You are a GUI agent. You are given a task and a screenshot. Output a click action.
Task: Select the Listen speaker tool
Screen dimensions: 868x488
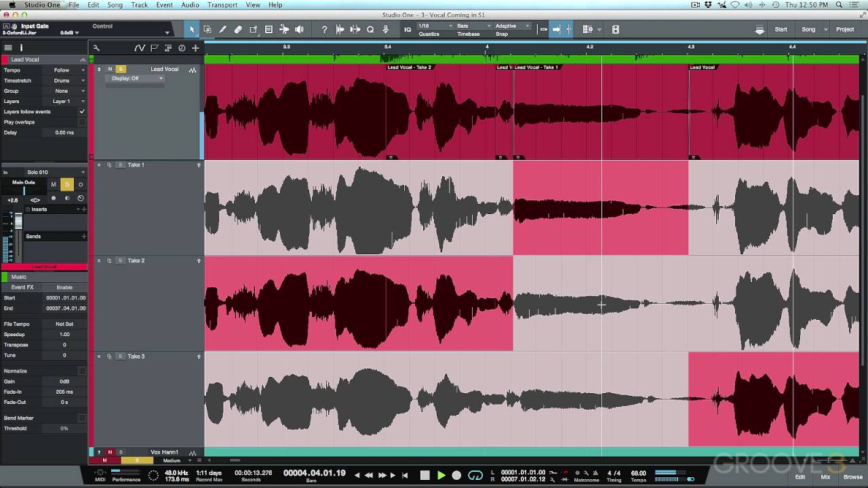(299, 29)
